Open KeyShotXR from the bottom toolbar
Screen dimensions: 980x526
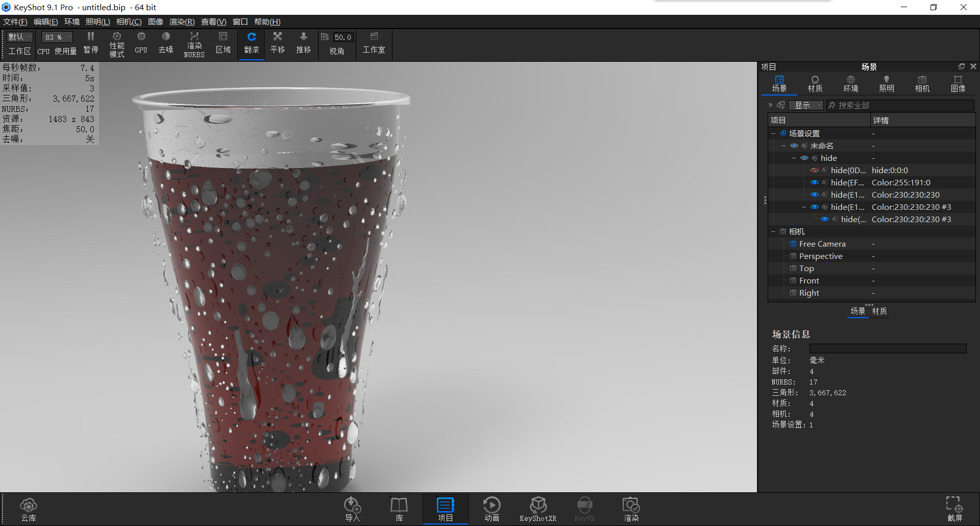(538, 508)
